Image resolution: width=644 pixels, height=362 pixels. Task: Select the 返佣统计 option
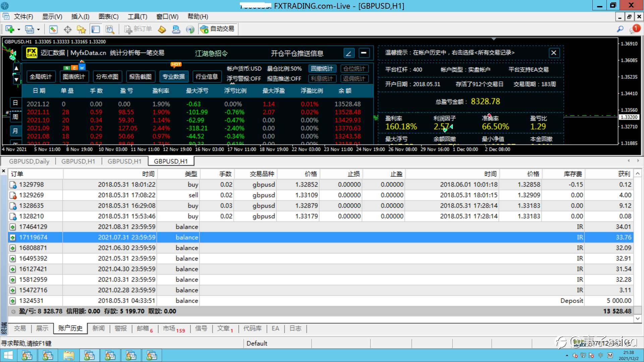(x=355, y=79)
